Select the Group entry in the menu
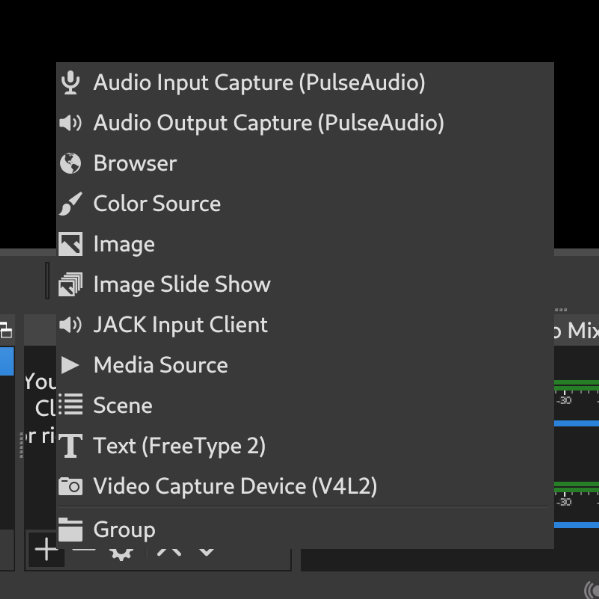The height and width of the screenshot is (599, 599). [305, 529]
